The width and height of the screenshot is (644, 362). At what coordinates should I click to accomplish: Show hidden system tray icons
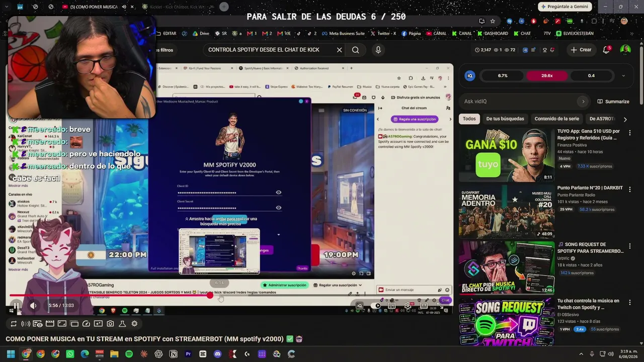tap(581, 354)
